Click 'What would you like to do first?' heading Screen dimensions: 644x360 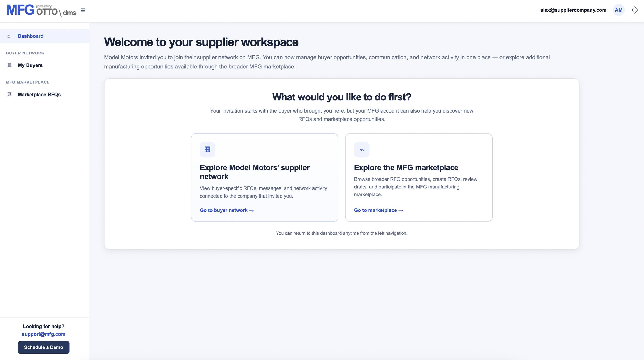pos(342,97)
